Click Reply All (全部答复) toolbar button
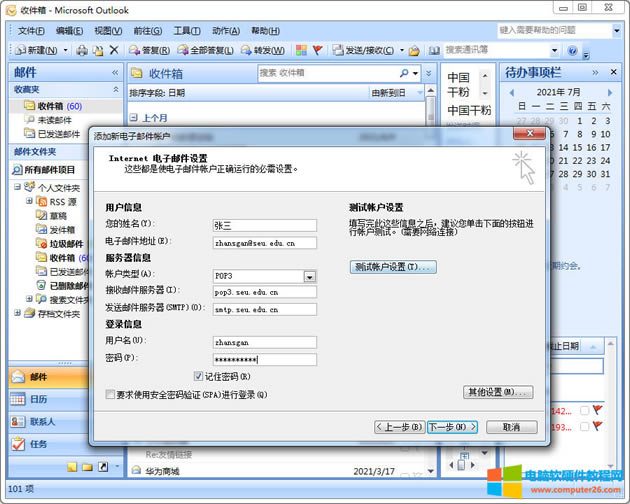This screenshot has height=504, width=630. pos(205,50)
